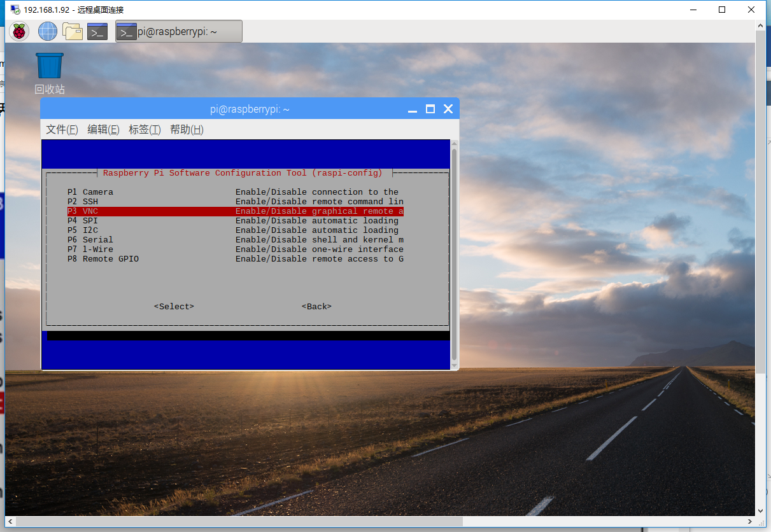
Task: Select P8 Remote GPIO option
Action: [236, 258]
